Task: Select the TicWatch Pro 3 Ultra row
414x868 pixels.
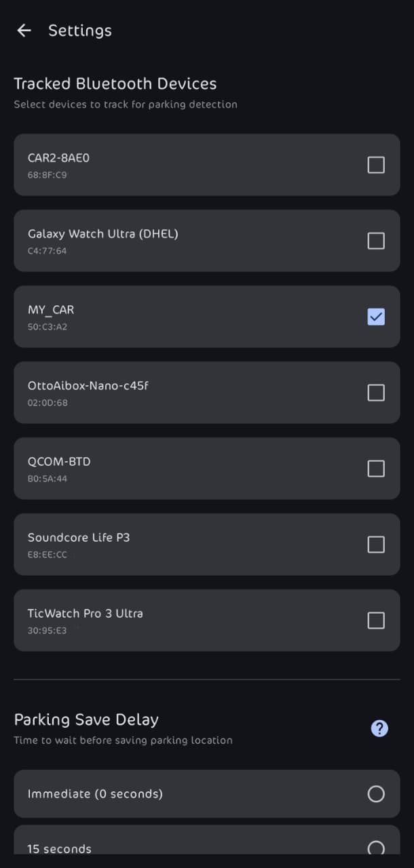Action: tap(170, 620)
